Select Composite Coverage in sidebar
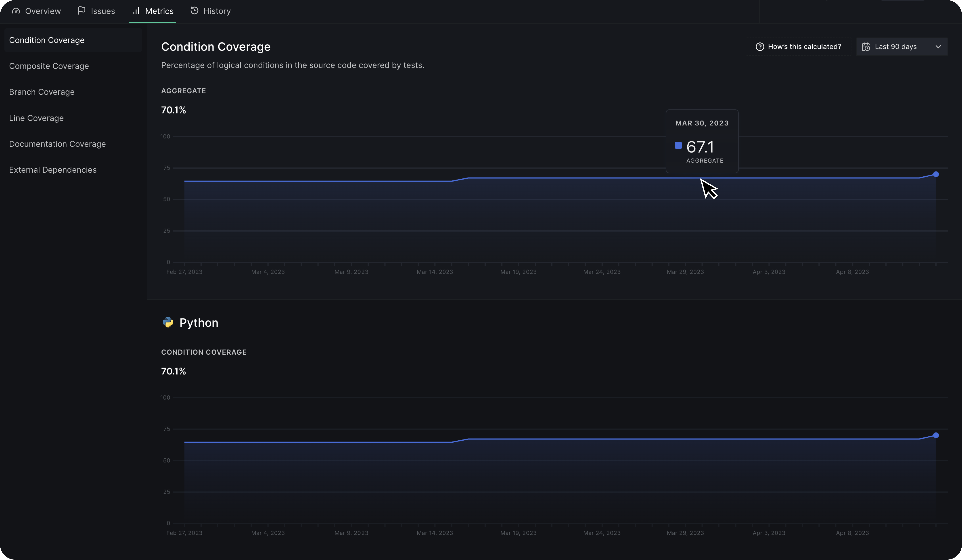962x560 pixels. [49, 66]
